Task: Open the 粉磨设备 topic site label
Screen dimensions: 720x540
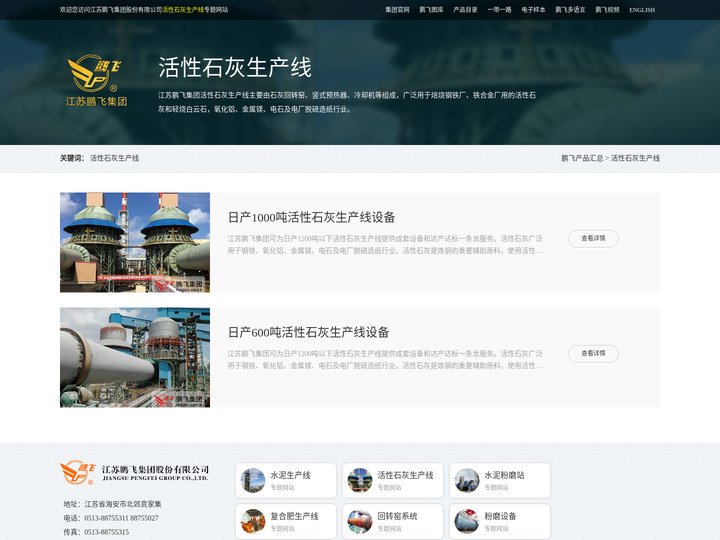Action: pyautogui.click(x=501, y=516)
